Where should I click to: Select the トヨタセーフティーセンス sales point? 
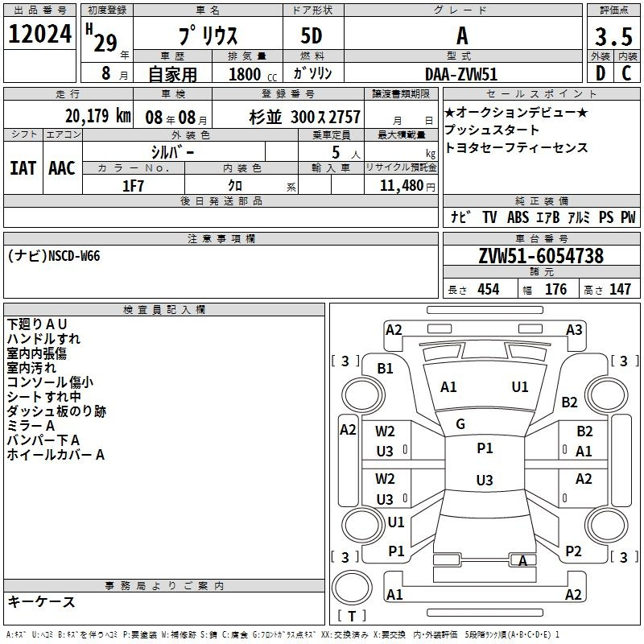click(x=516, y=148)
